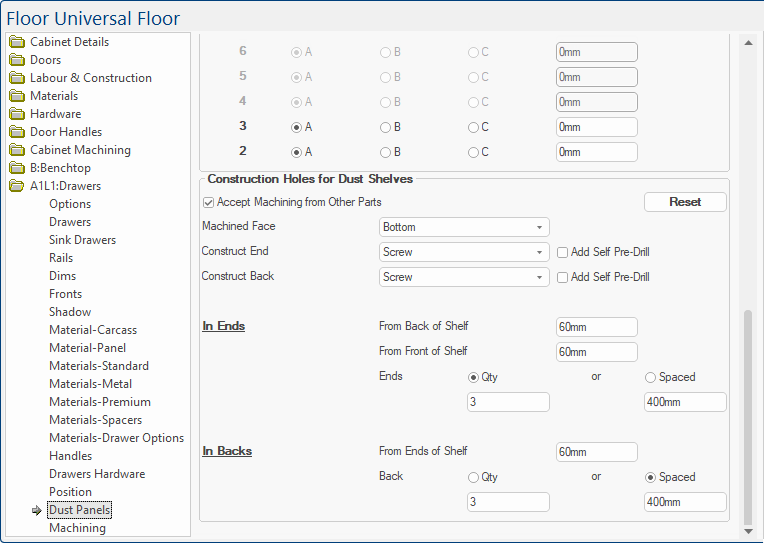Click the vertical scrollbar thumb
This screenshot has width=764, height=543.
[749, 418]
